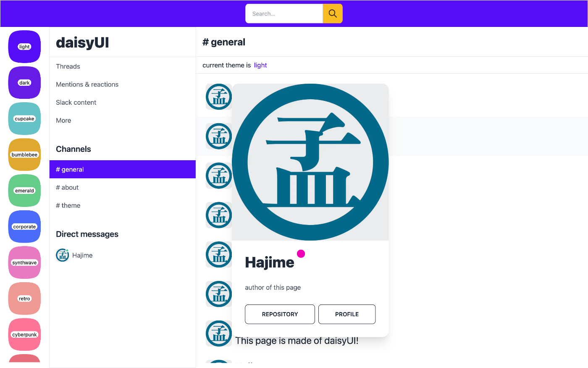Focus the Search input field
Screen dimensions: 588x368
(284, 13)
